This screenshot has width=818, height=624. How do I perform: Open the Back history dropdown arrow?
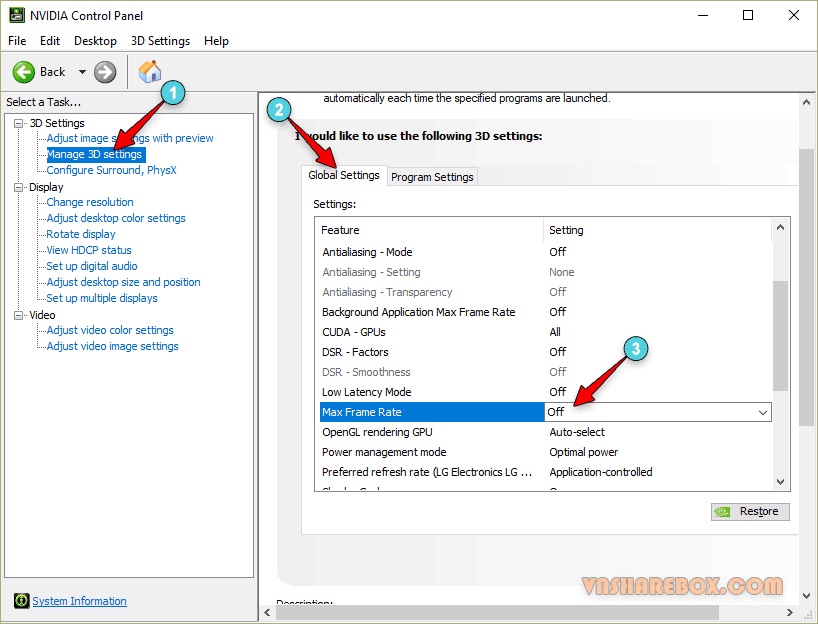coord(82,72)
